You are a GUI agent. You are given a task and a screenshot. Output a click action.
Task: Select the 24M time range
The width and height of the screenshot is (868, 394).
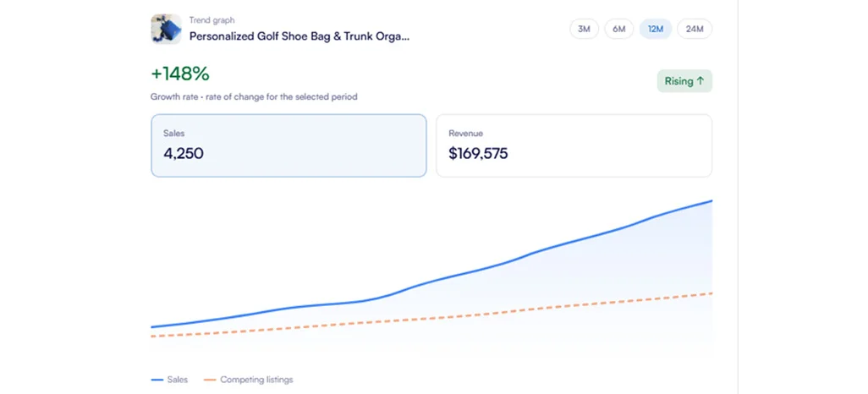(695, 30)
